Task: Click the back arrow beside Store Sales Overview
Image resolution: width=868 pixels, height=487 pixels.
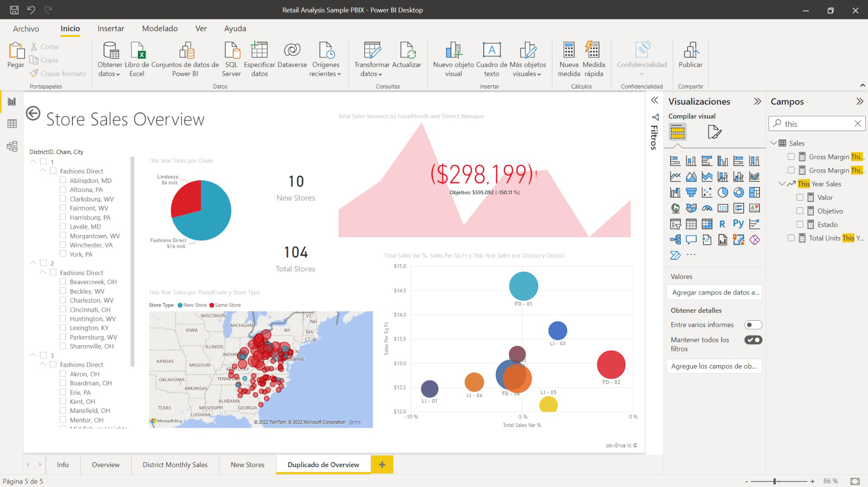Action: (33, 113)
